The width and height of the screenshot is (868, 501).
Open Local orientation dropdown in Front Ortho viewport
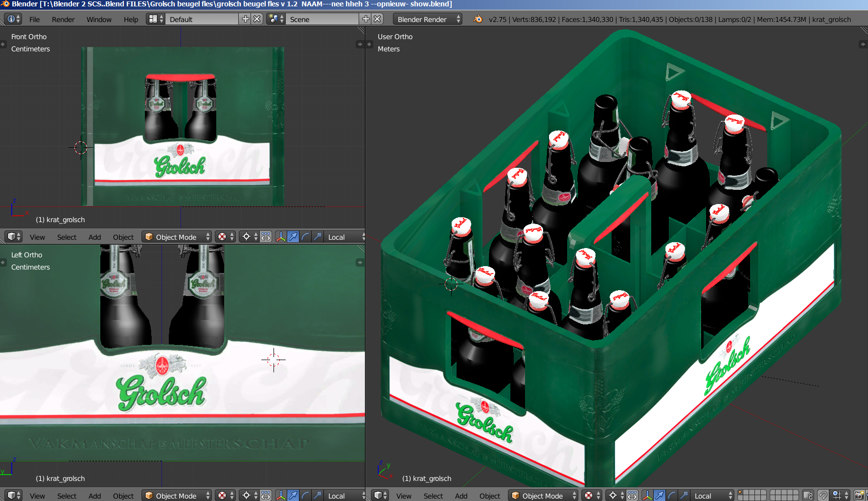tap(345, 237)
